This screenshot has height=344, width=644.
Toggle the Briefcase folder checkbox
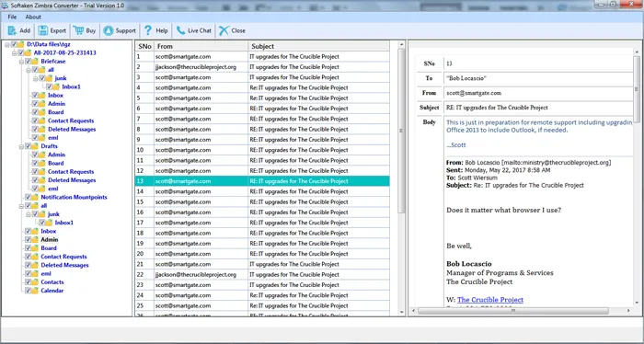coord(29,61)
